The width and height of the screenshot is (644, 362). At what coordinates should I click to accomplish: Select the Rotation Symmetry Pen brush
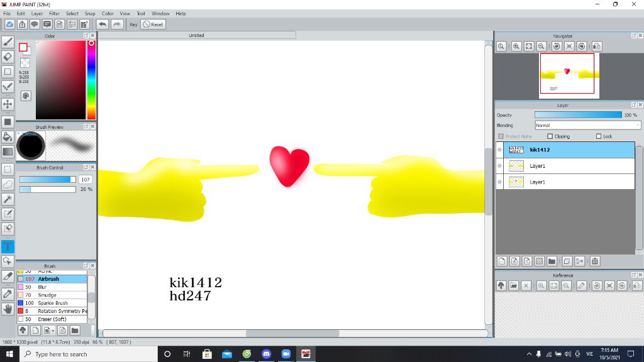[52, 311]
